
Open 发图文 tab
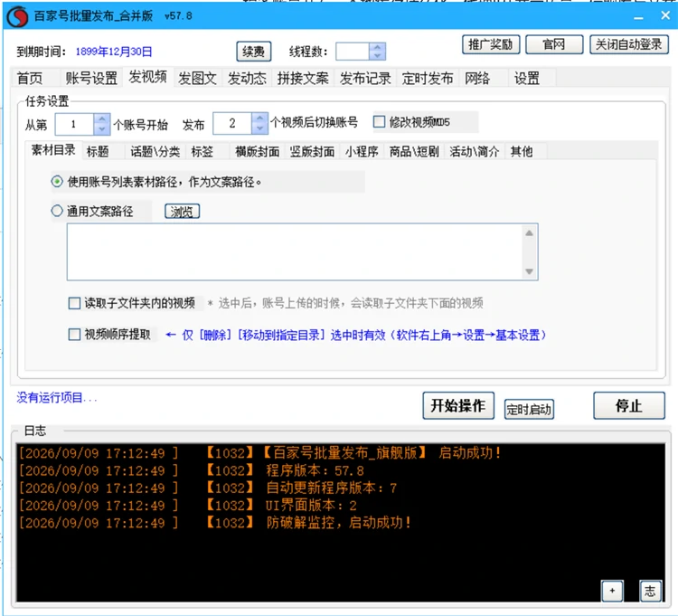[x=198, y=79]
